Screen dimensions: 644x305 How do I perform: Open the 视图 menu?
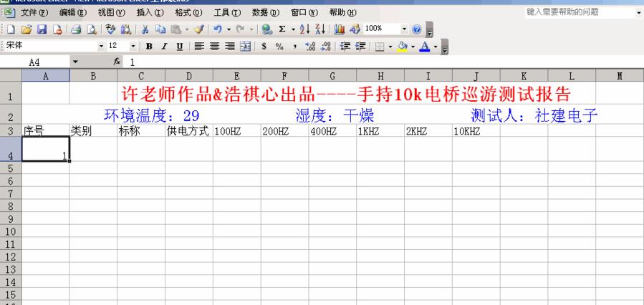tap(111, 13)
